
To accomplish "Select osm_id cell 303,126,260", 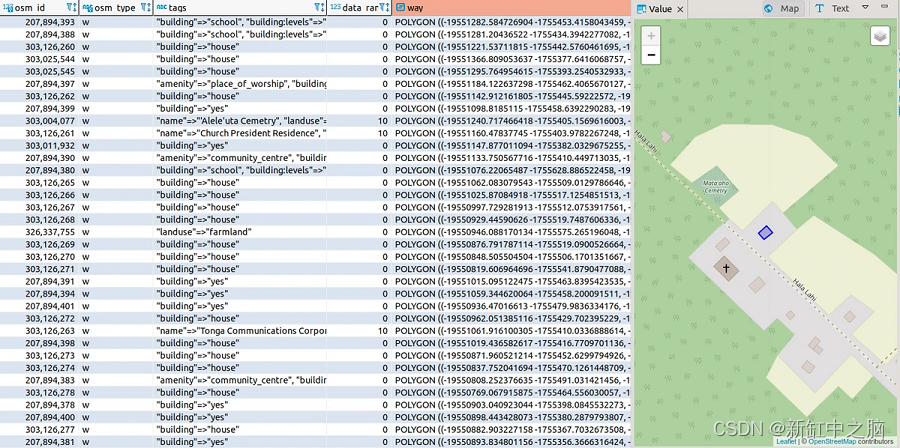I will [38, 46].
